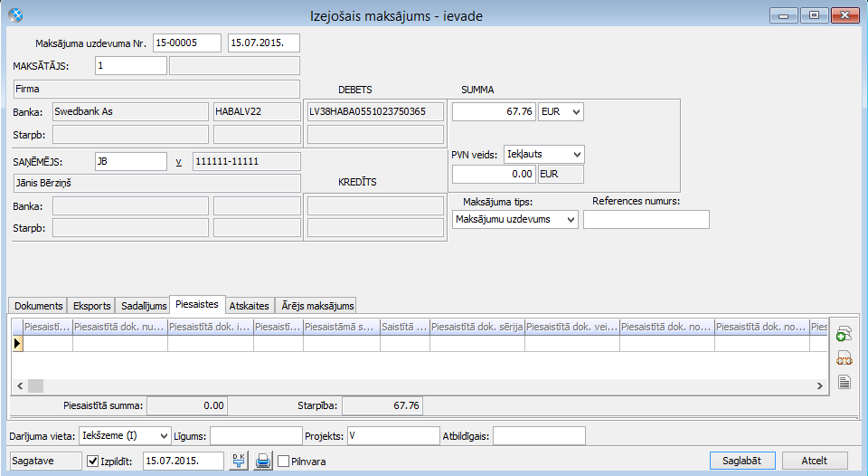Click the Jānis Bērziņš name field
868x476 pixels.
[156, 183]
